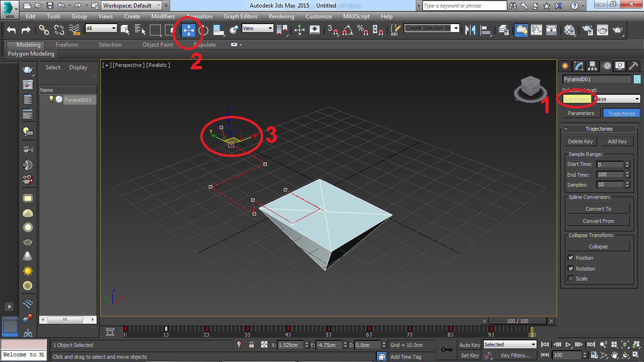The height and width of the screenshot is (362, 644).
Task: Open Curve Editor from main toolbar
Action: [x=537, y=30]
